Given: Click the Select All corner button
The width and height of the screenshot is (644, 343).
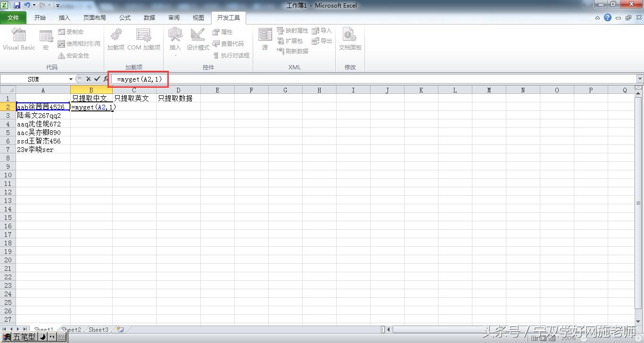Looking at the screenshot, I should pos(8,90).
